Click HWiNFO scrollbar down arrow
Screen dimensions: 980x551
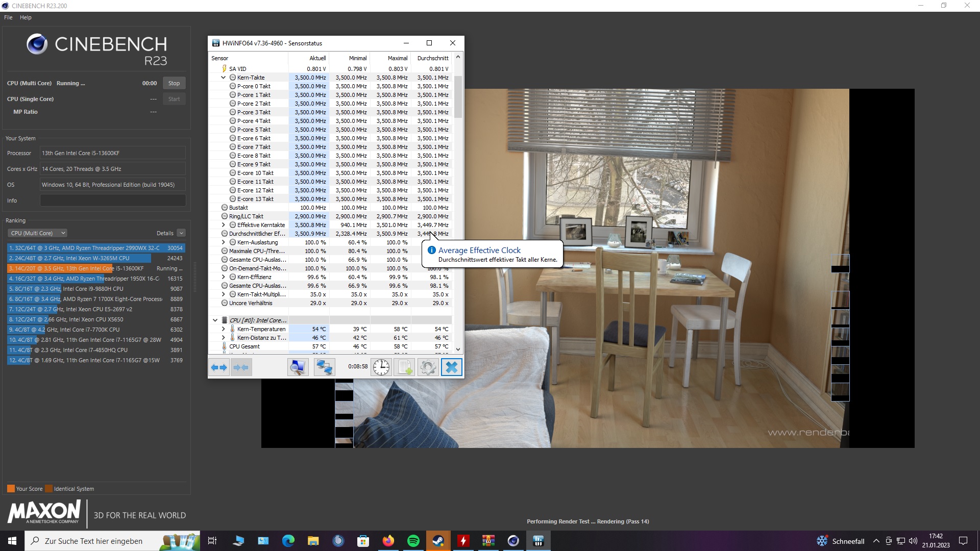pyautogui.click(x=458, y=349)
